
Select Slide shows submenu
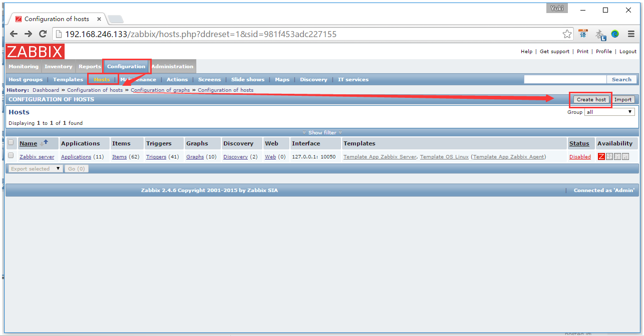click(248, 80)
